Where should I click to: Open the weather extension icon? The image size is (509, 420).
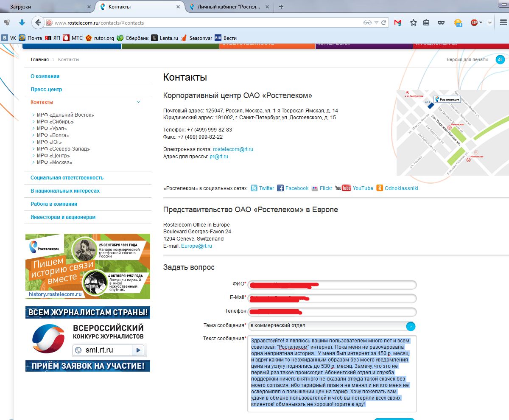click(x=458, y=23)
